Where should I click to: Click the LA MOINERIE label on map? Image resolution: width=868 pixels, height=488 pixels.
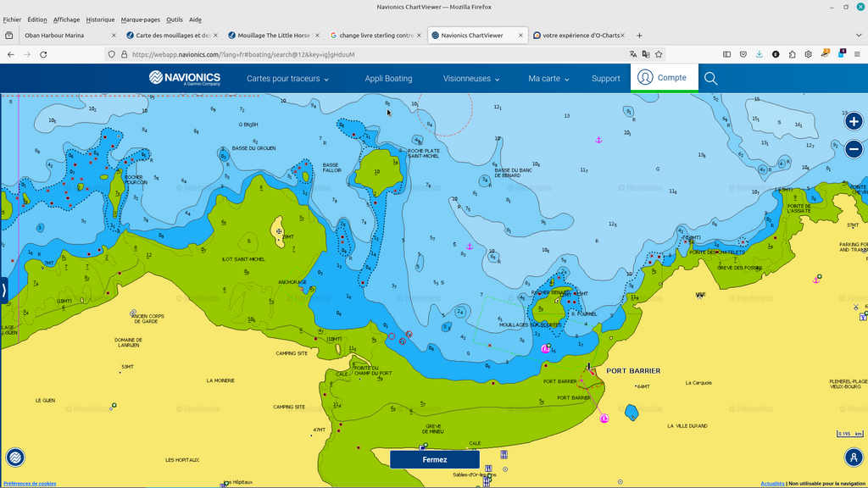[x=220, y=380]
